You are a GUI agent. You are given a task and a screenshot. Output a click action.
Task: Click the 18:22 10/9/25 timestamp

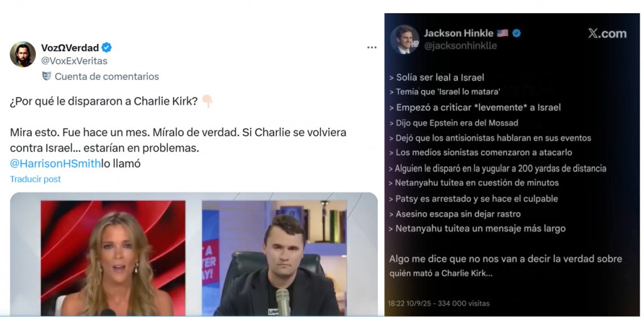point(411,304)
